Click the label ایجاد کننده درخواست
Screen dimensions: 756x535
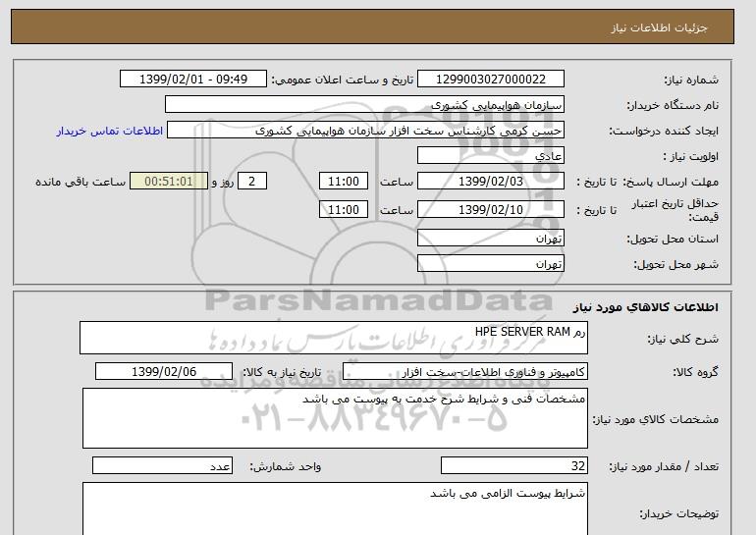pyautogui.click(x=664, y=132)
